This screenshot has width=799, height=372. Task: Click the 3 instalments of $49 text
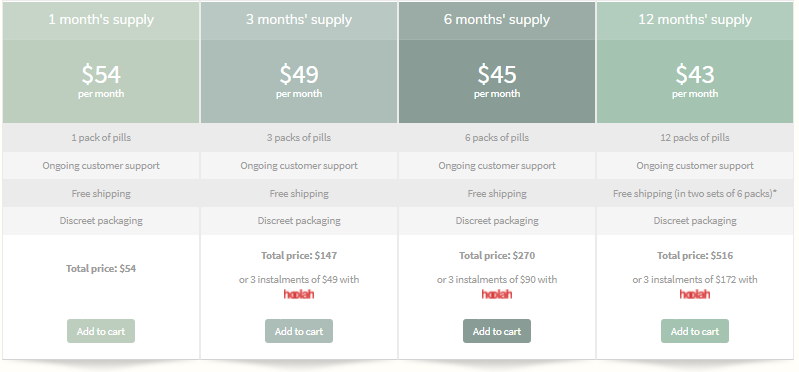coord(299,279)
